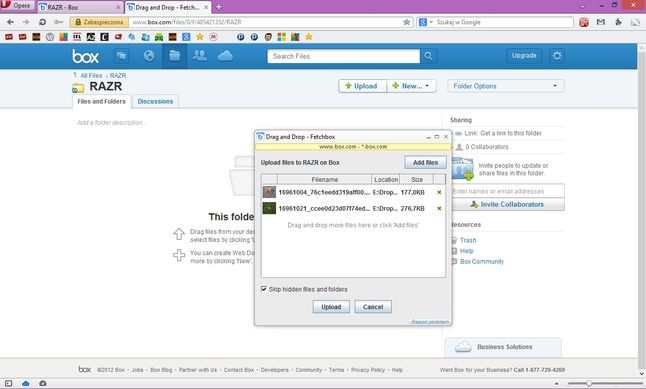Image resolution: width=646 pixels, height=389 pixels.
Task: Open the mail icon in Opera toolbar
Action: coord(601,22)
